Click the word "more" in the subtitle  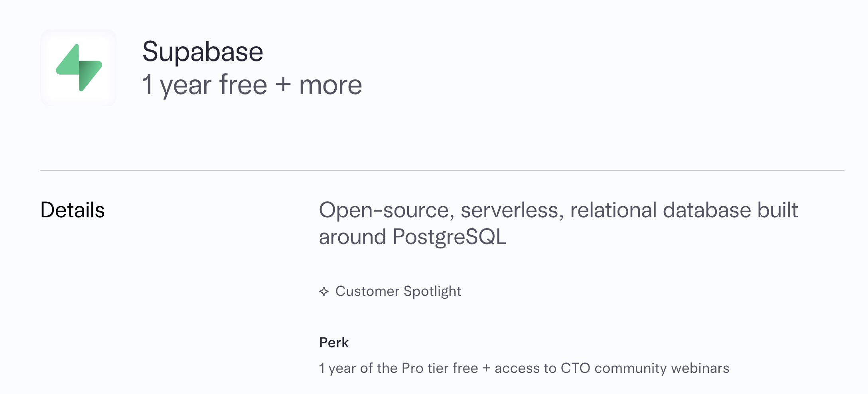pos(331,86)
